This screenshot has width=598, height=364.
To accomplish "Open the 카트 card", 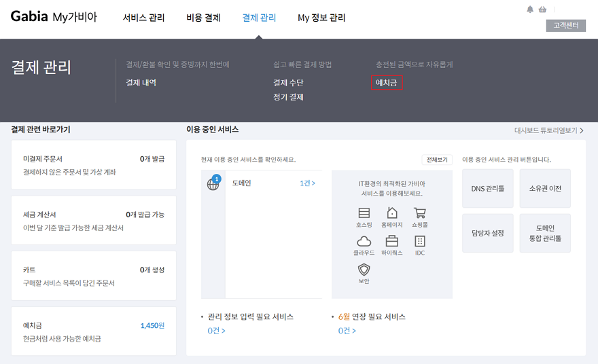I will click(x=94, y=276).
